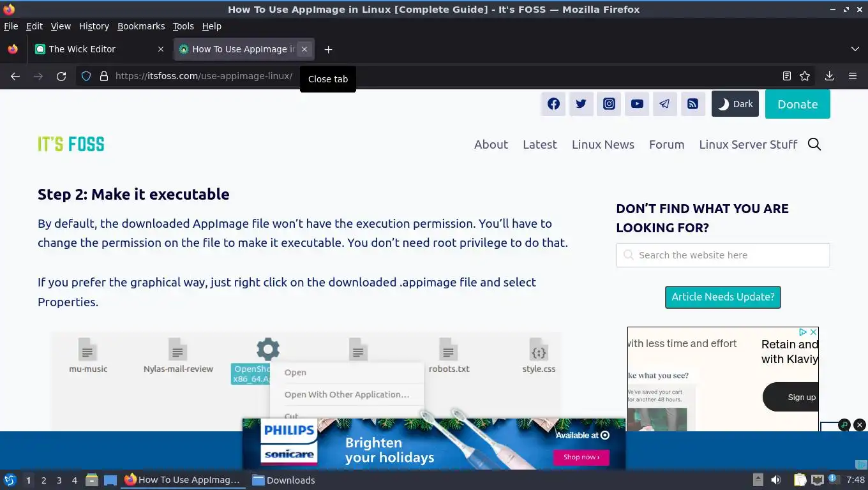Close The Wick Editor tab
Image resolution: width=868 pixels, height=490 pixels.
coord(161,49)
